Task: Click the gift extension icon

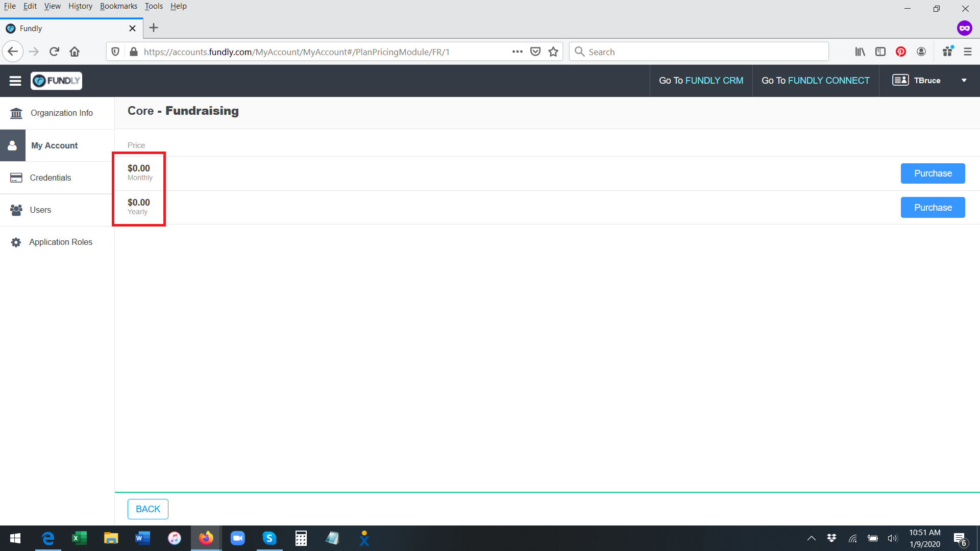Action: click(x=948, y=52)
